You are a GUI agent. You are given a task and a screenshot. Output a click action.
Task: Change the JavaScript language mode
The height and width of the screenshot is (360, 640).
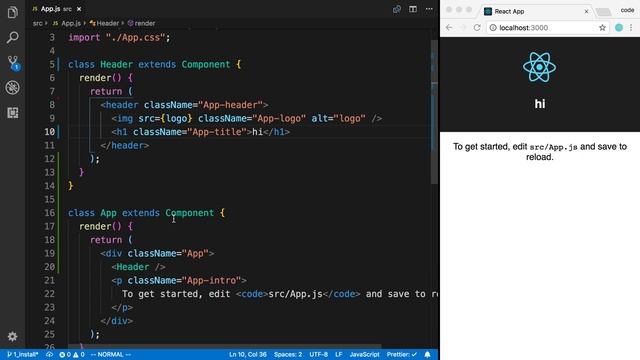pyautogui.click(x=364, y=354)
